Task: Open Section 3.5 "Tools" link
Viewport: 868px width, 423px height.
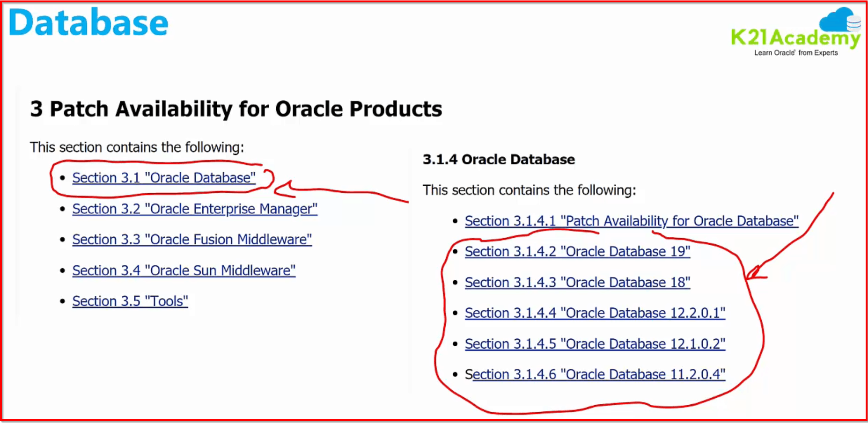Action: [x=130, y=301]
